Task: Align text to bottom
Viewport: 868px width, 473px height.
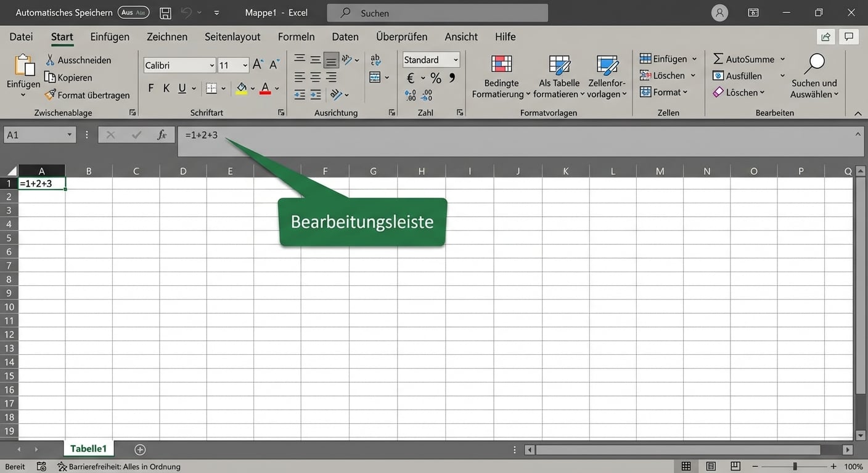Action: (331, 59)
